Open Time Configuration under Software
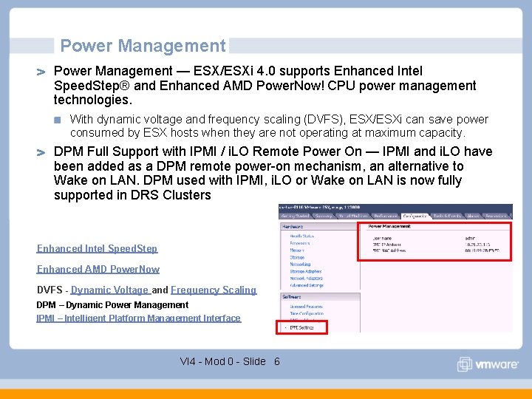Image resolution: width=532 pixels, height=399 pixels. click(307, 313)
